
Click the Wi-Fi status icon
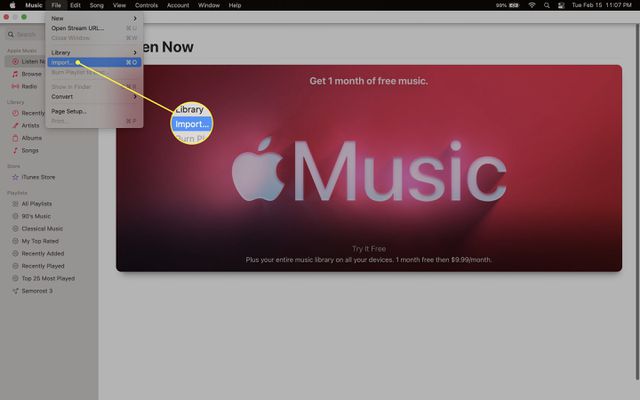click(532, 5)
